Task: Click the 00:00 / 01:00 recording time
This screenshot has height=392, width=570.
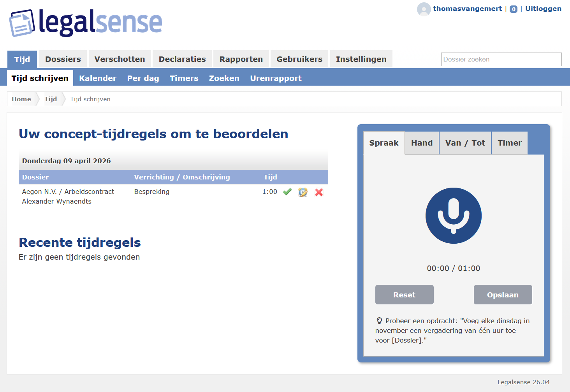Action: pyautogui.click(x=454, y=268)
